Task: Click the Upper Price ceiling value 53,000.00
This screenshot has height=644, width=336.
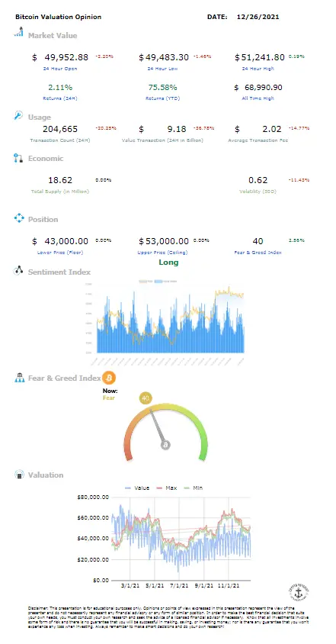Action: click(x=167, y=240)
